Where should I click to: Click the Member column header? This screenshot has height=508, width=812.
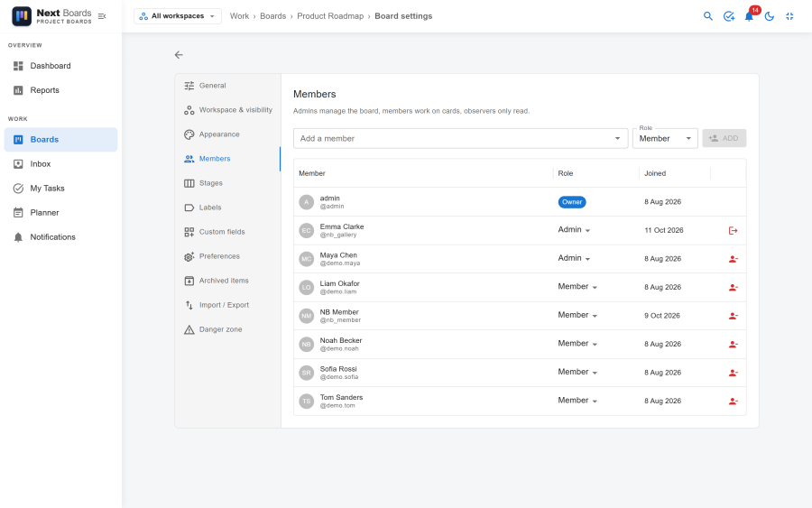click(x=312, y=173)
